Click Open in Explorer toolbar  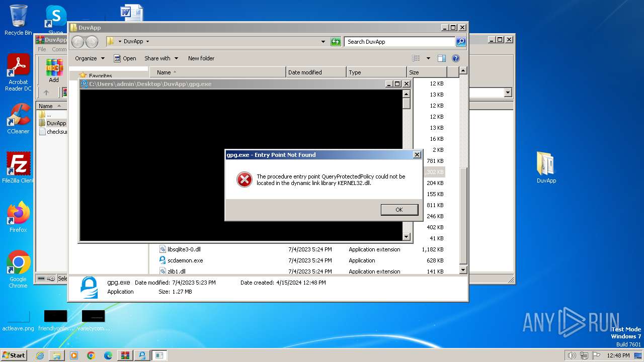coord(125,58)
